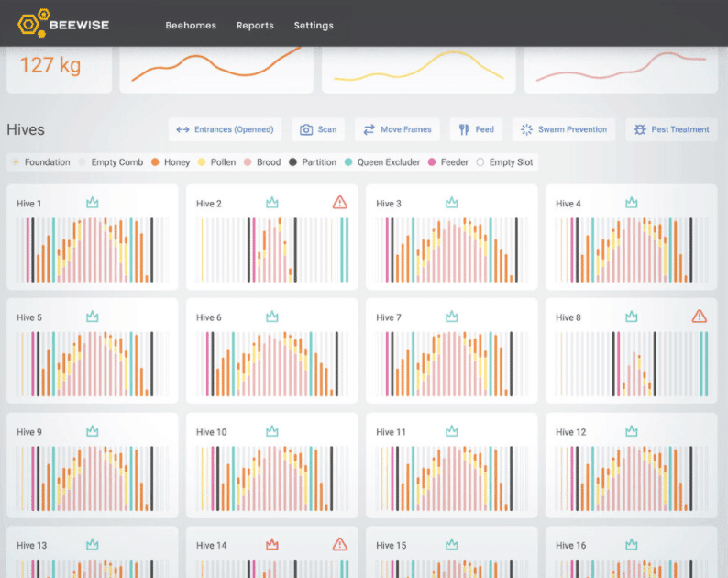Image resolution: width=728 pixels, height=578 pixels.
Task: Open the pink trend chart card
Action: coord(622,70)
